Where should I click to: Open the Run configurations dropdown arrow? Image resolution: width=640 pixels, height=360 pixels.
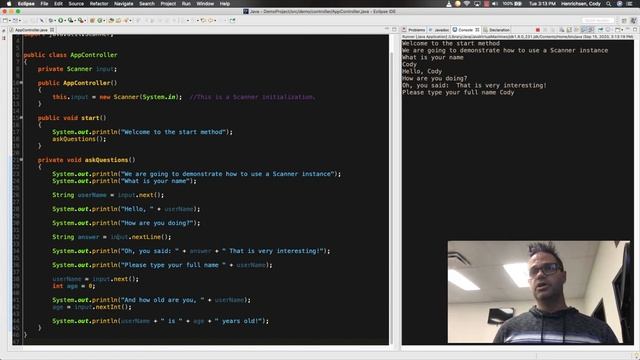pyautogui.click(x=65, y=20)
